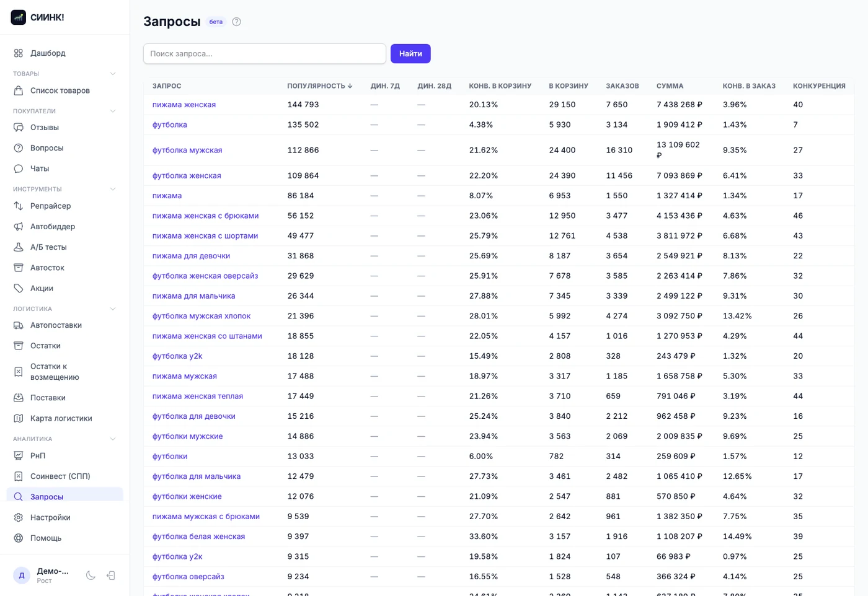
Task: Sort by ПОПУЛЯРНОСТЬ column header
Action: pos(319,86)
